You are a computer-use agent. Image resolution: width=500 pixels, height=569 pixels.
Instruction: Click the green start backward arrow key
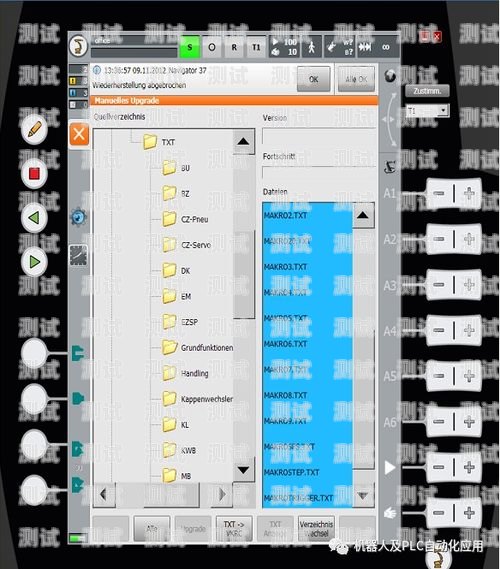click(x=34, y=218)
